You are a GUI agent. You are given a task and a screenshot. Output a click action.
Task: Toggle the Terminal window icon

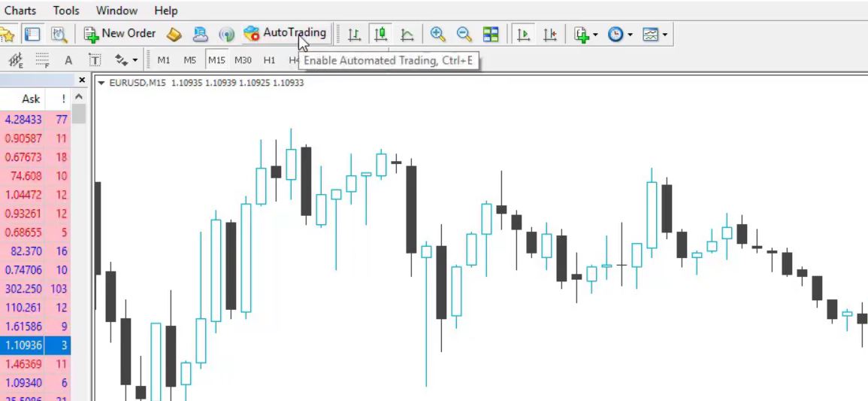32,35
